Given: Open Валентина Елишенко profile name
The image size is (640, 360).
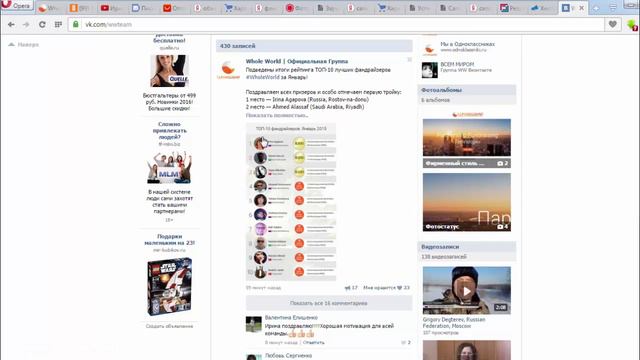Looking at the screenshot, I should pyautogui.click(x=291, y=318).
